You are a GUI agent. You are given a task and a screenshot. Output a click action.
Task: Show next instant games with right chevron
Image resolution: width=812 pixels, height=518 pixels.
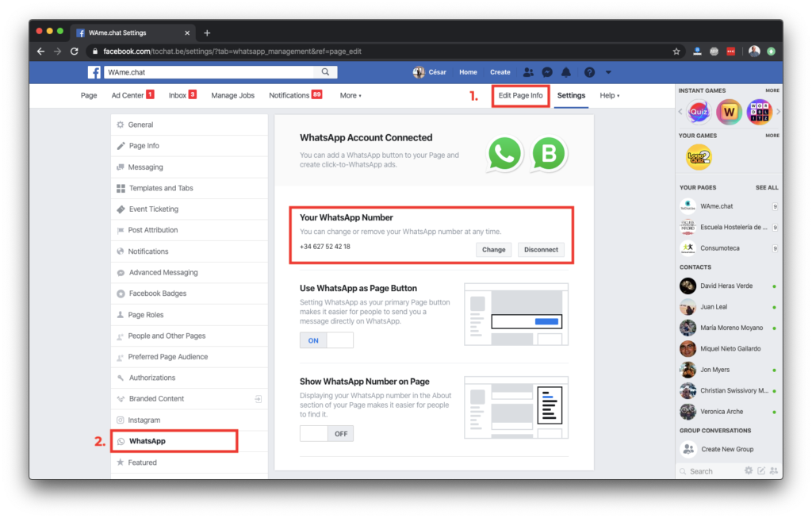(778, 111)
